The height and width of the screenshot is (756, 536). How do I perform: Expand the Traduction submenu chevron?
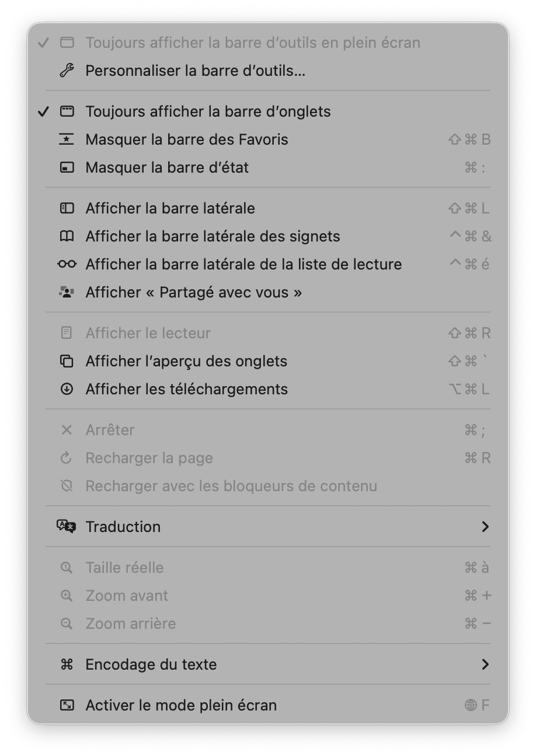click(x=485, y=527)
